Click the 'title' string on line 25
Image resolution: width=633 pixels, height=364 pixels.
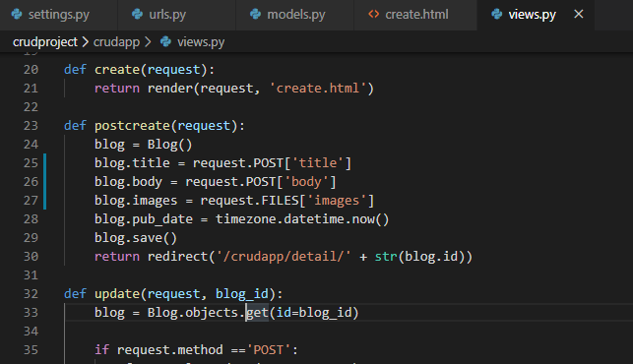coord(318,163)
